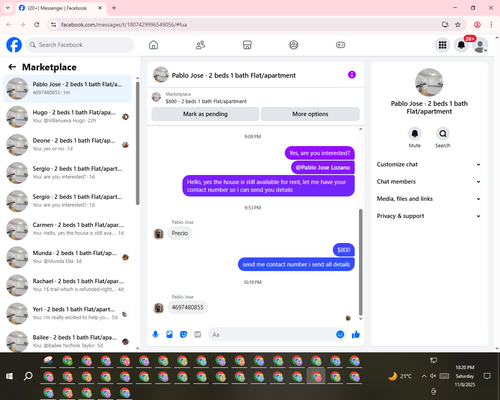Click the @Pablo Jose Lozano mention
Screen dimensions: 500x400
[323, 167]
